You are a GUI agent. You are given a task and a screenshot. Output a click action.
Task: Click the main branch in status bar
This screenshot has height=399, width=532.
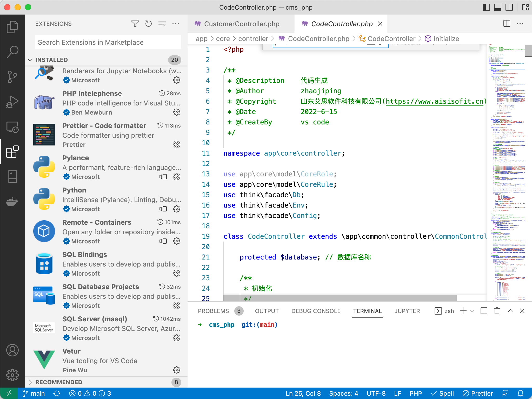(34, 393)
